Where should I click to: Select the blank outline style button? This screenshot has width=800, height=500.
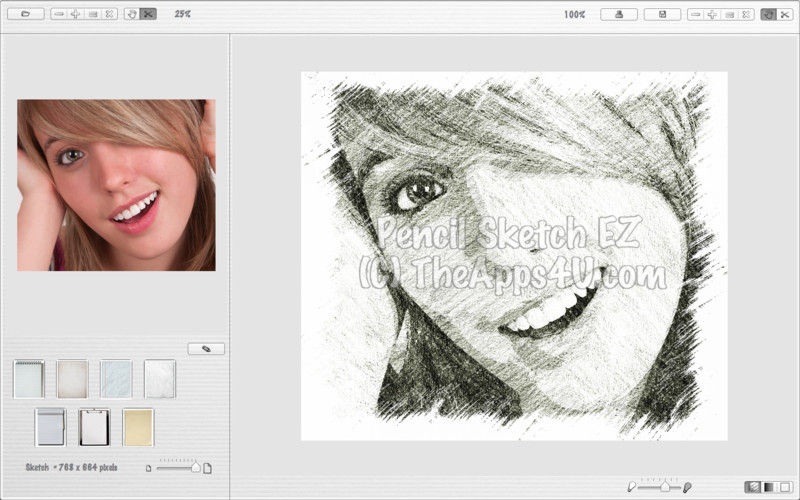coord(785,487)
